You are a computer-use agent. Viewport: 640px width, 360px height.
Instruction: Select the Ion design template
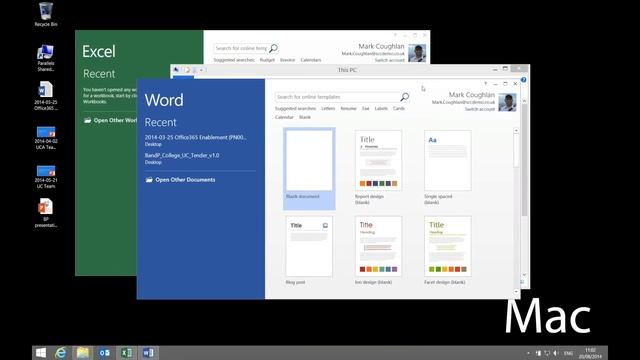click(x=378, y=250)
